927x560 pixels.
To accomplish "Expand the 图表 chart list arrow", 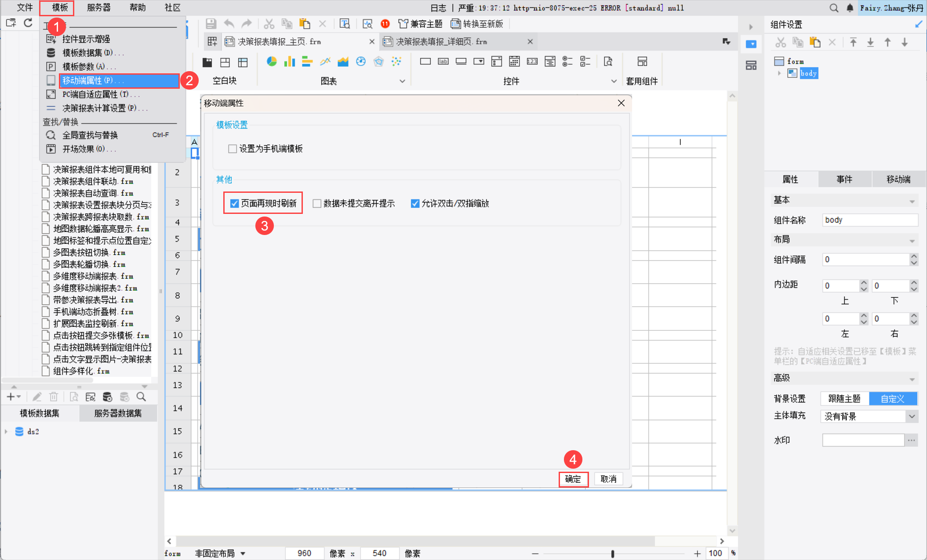I will click(402, 81).
